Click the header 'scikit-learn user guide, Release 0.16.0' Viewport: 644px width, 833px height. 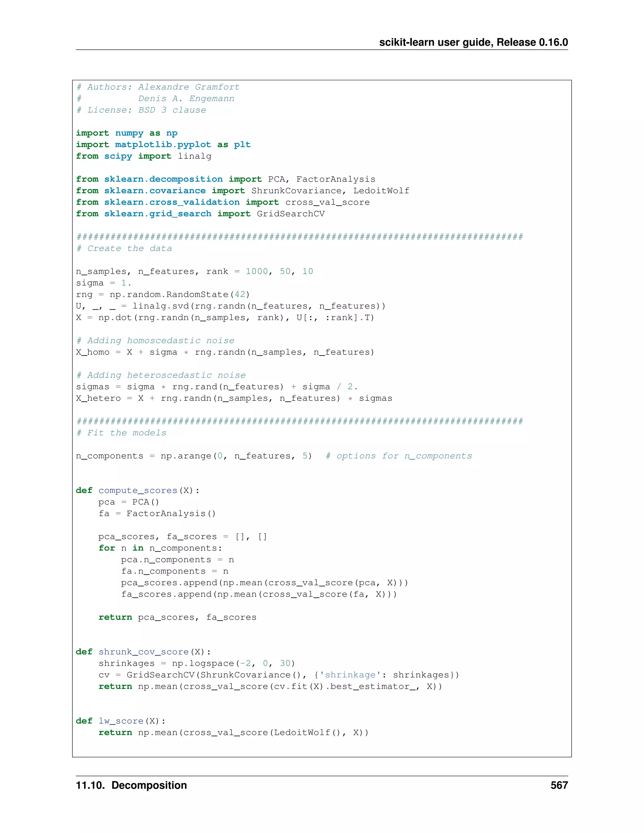coord(474,42)
